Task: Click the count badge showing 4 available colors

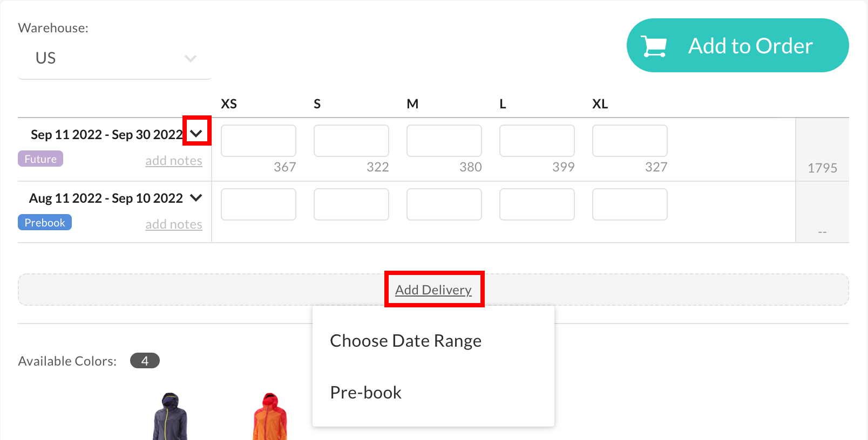Action: coord(145,360)
